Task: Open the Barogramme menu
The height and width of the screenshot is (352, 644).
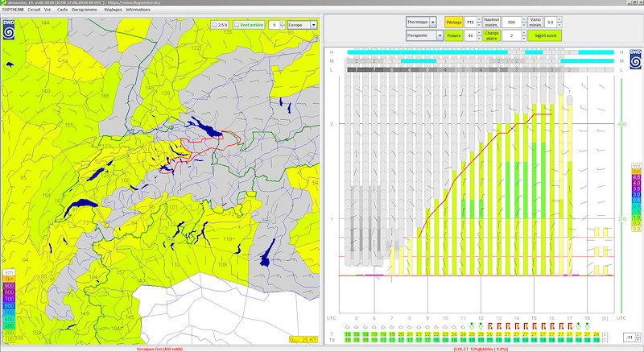Action: pyautogui.click(x=85, y=10)
